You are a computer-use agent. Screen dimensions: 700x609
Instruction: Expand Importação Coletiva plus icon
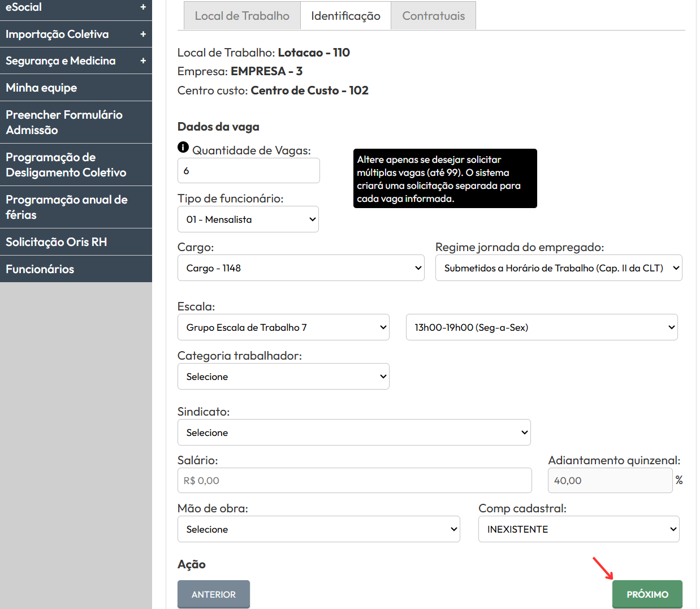pyautogui.click(x=143, y=34)
